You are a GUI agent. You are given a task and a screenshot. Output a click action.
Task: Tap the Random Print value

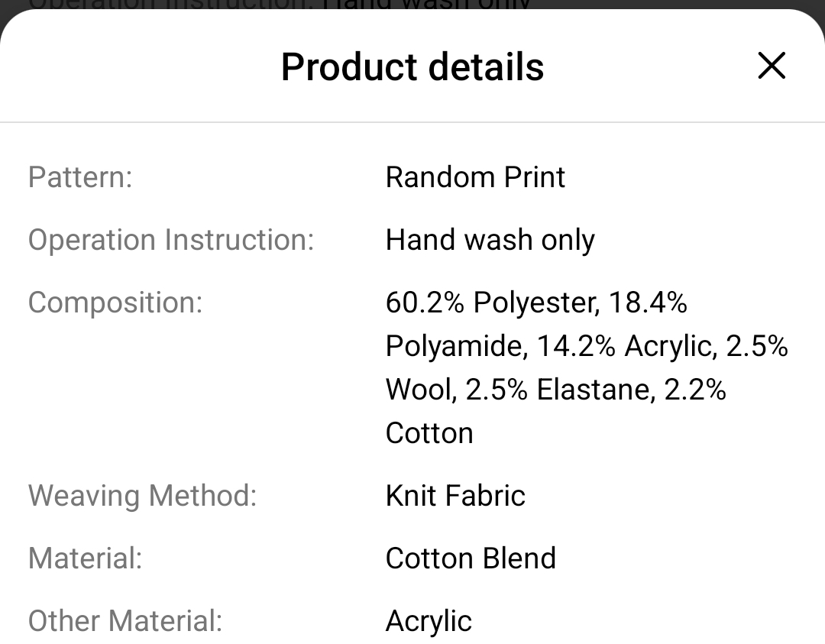pos(475,176)
